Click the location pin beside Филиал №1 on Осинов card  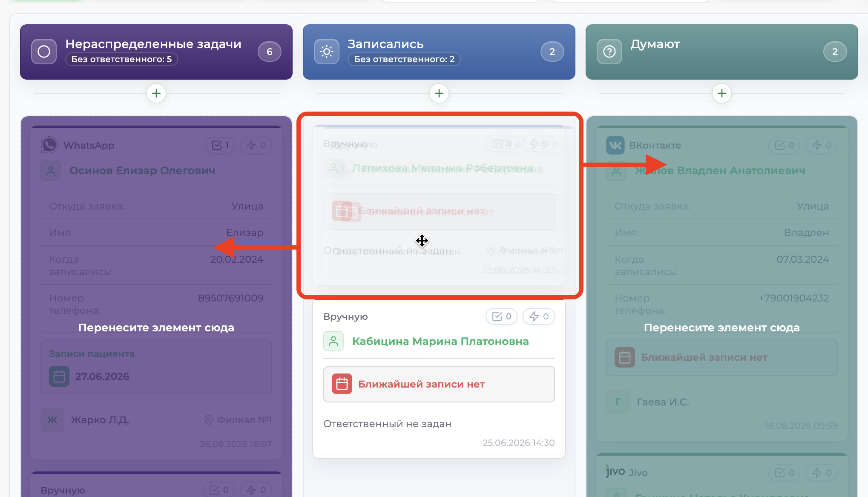point(209,420)
